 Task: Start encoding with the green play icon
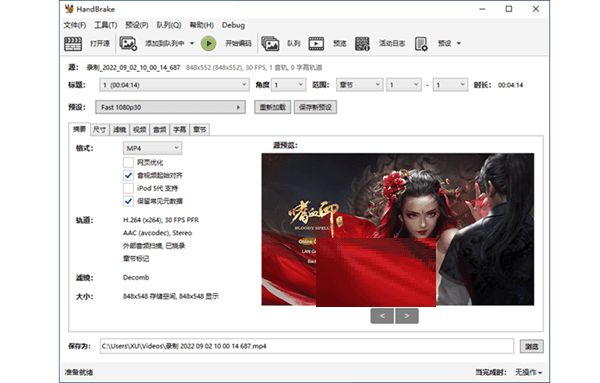(x=209, y=43)
